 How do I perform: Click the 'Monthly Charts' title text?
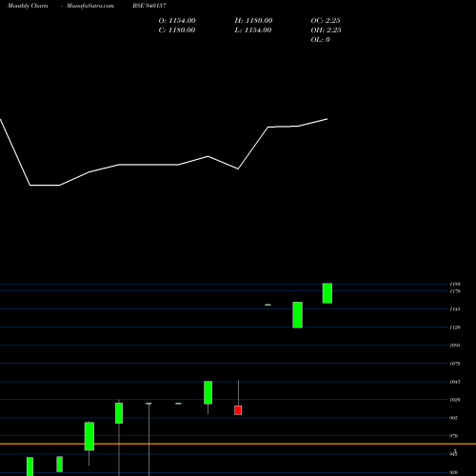click(28, 6)
